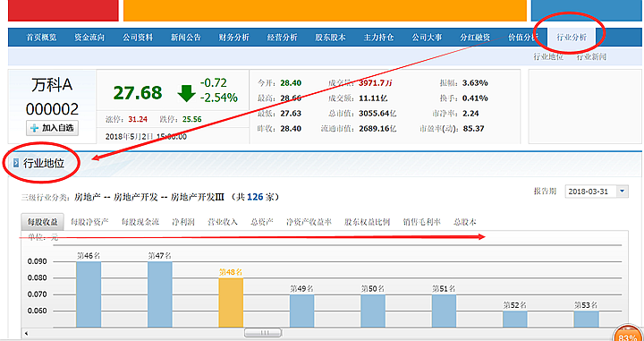This screenshot has height=341, width=644.
Task: Select 净利润 chart tab
Action: point(183,222)
